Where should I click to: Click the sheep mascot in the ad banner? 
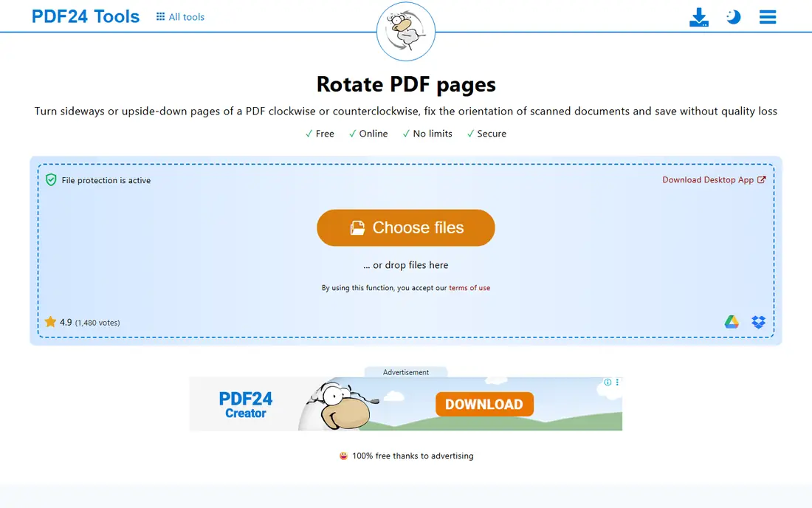tap(340, 405)
